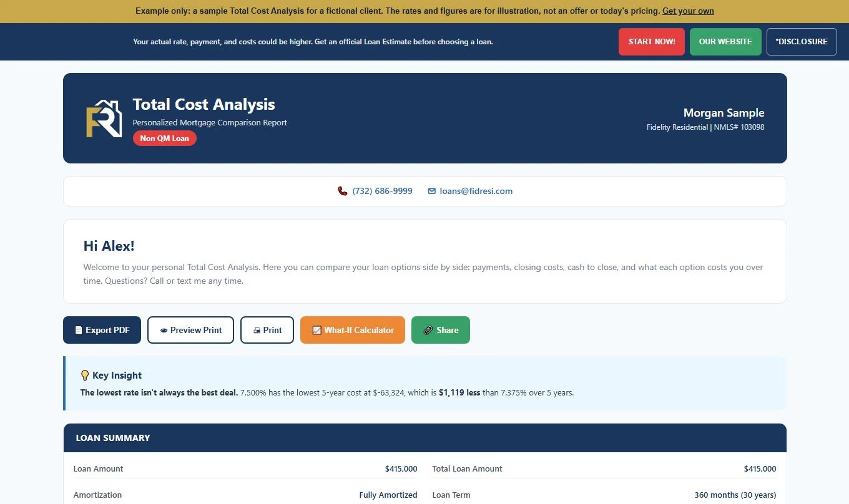This screenshot has height=504, width=849.
Task: Click the Loan Amount $415,000 value
Action: [x=401, y=469]
